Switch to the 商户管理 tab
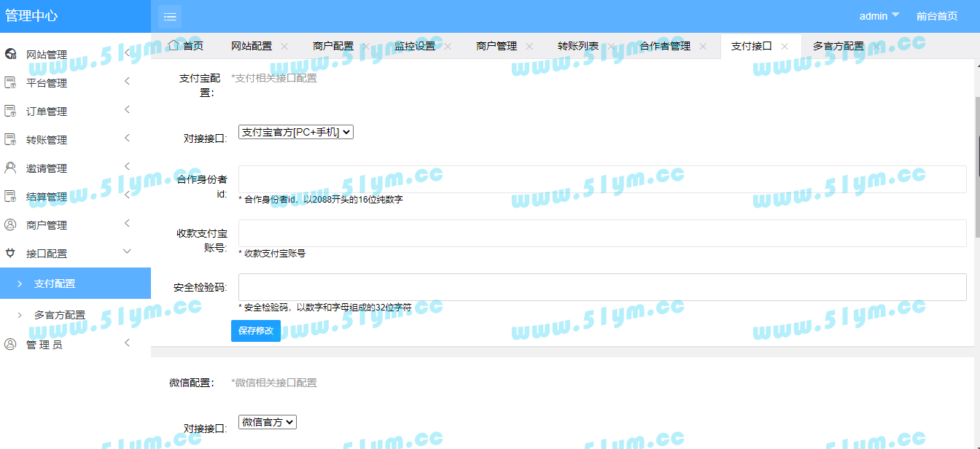This screenshot has width=980, height=449. pos(497,46)
